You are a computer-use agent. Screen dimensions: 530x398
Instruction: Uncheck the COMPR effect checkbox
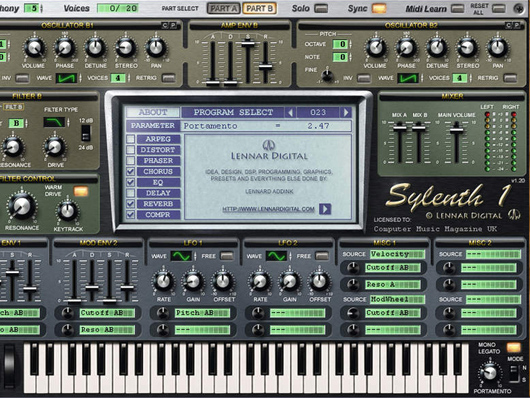pyautogui.click(x=130, y=215)
